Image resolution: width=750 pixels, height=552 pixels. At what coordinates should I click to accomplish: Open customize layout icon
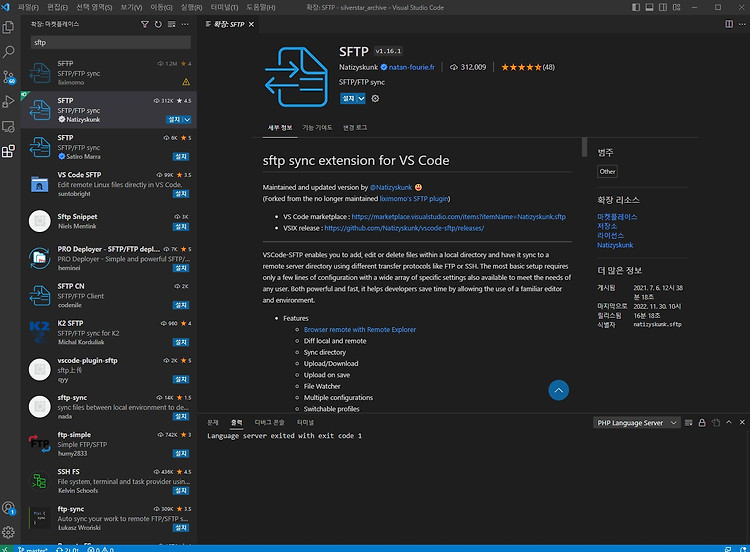click(x=676, y=7)
